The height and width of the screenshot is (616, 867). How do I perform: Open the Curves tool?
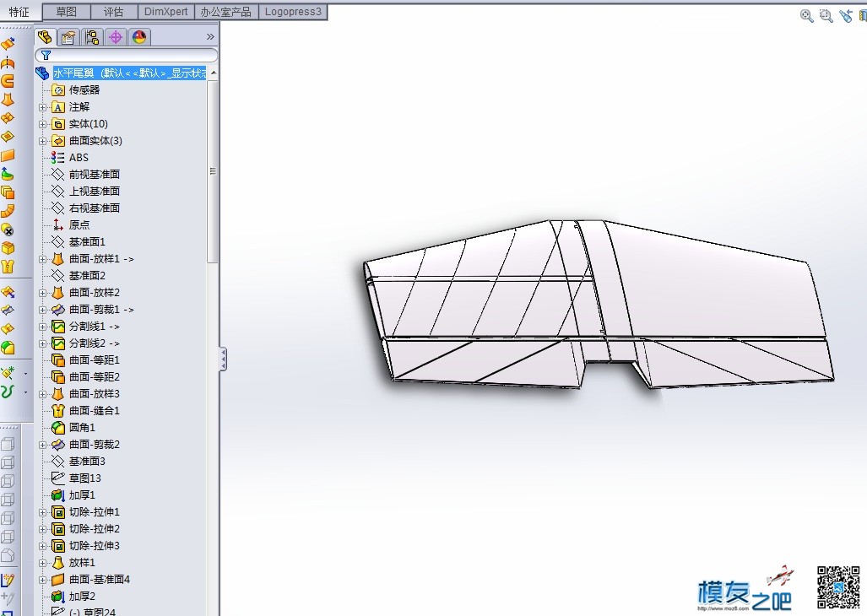click(x=8, y=392)
